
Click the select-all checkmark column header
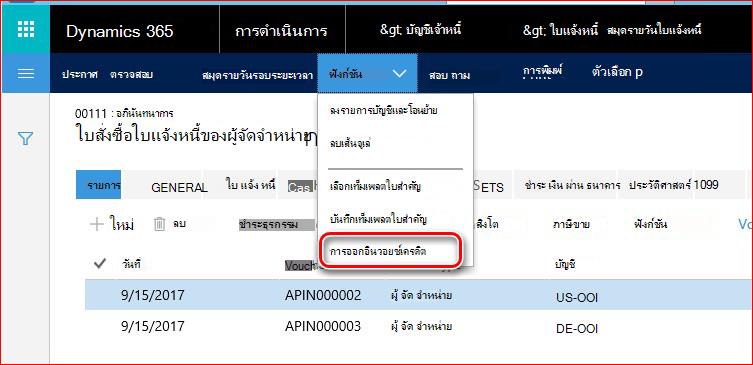[100, 264]
